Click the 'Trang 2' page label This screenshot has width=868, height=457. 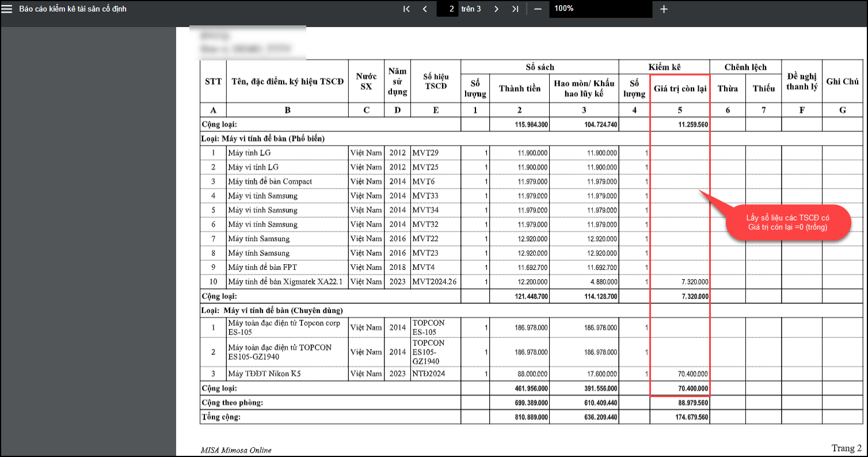click(x=846, y=448)
